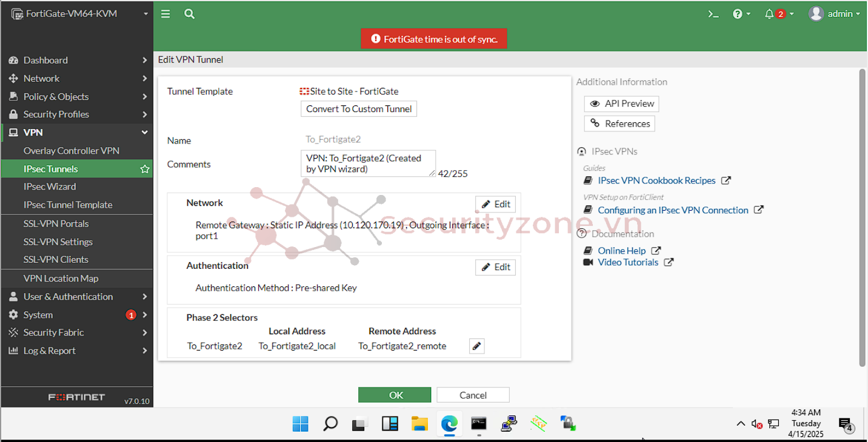Click the Security Profiles lock icon

13,114
